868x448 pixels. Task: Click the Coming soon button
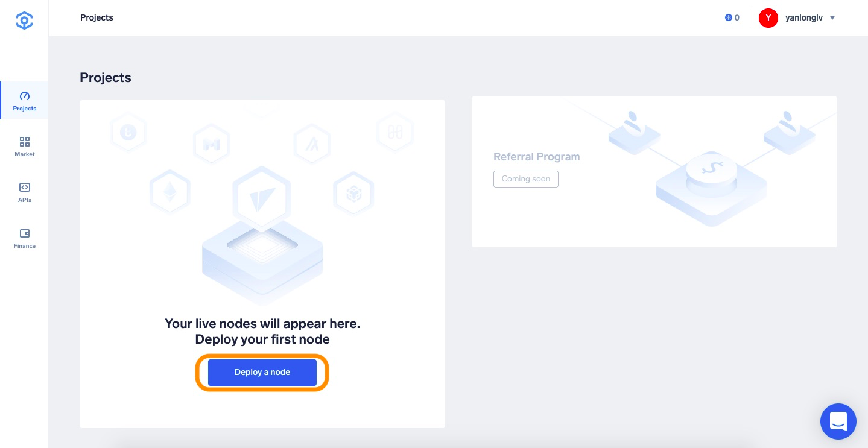[x=526, y=179]
